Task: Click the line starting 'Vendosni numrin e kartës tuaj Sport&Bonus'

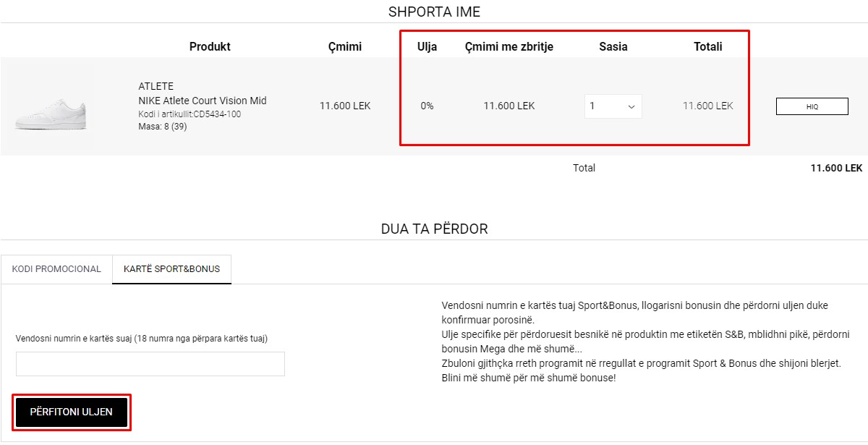Action: click(634, 305)
